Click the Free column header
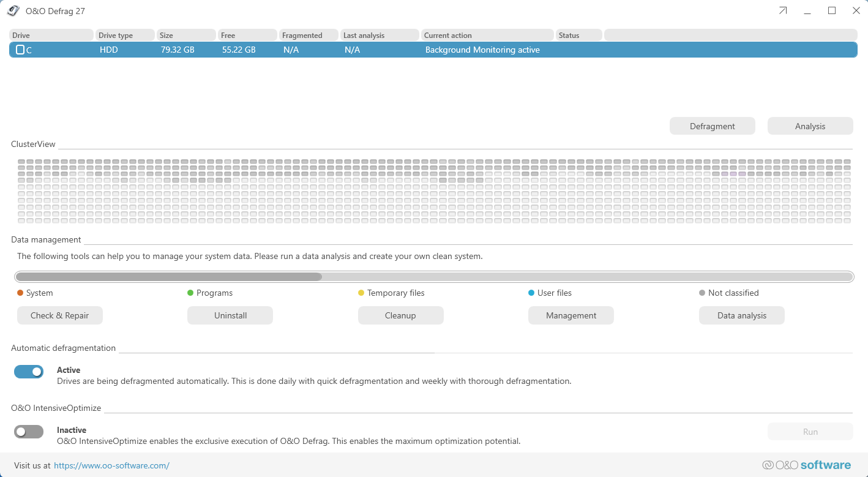Image resolution: width=868 pixels, height=477 pixels. [x=247, y=35]
